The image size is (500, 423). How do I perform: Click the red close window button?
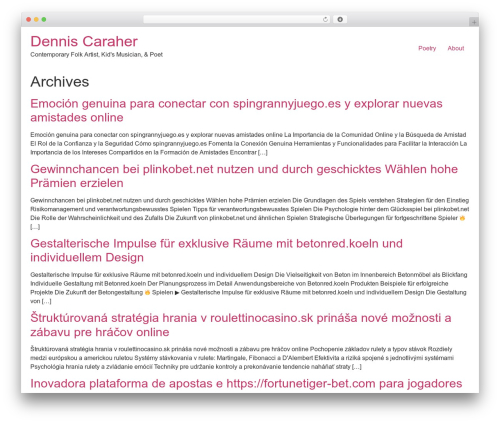click(x=29, y=20)
